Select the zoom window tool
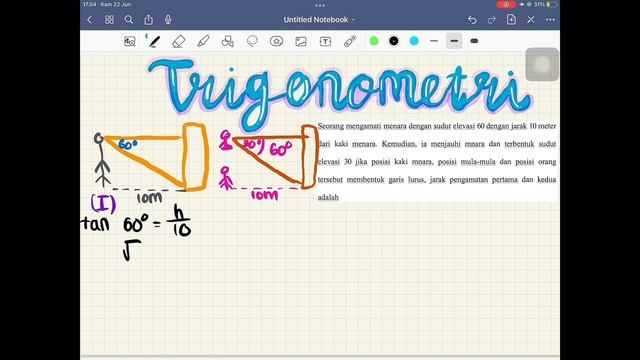The image size is (640, 360). click(x=129, y=41)
